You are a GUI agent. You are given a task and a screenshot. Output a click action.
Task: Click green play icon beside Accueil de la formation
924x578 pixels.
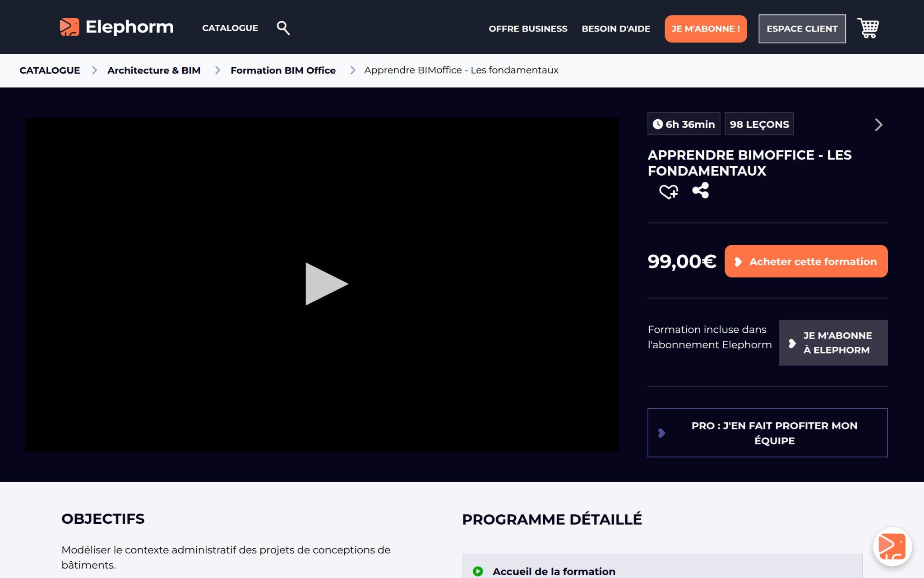[x=478, y=571]
